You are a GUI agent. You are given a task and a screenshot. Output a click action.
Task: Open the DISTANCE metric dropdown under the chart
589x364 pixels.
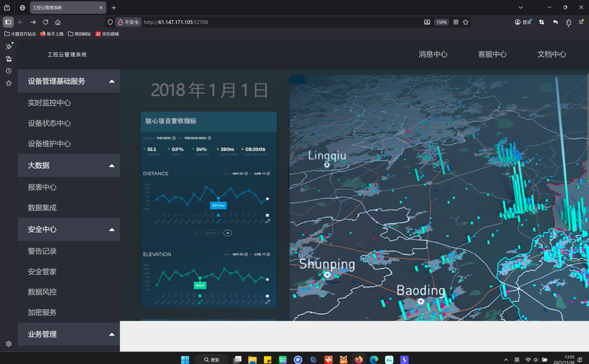212,233
